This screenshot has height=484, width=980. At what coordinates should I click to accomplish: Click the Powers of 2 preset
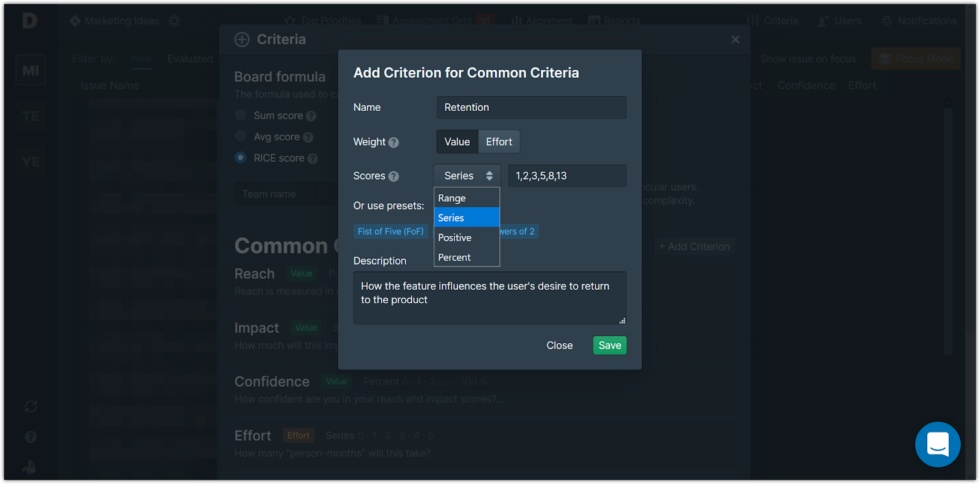(x=519, y=232)
